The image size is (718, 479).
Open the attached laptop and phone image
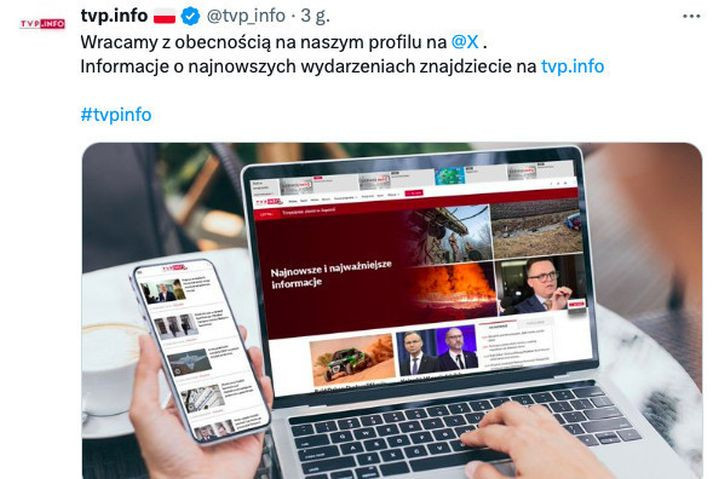click(x=392, y=310)
